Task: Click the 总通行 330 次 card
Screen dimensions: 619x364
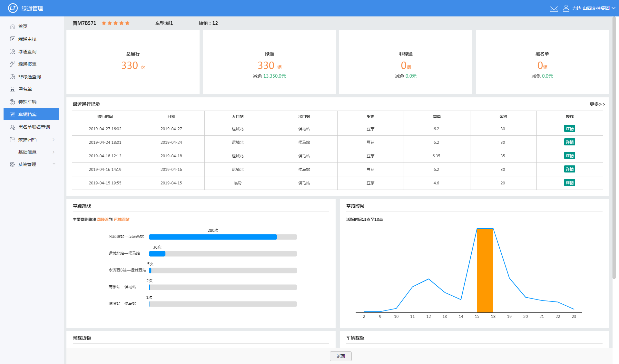Action: 133,62
